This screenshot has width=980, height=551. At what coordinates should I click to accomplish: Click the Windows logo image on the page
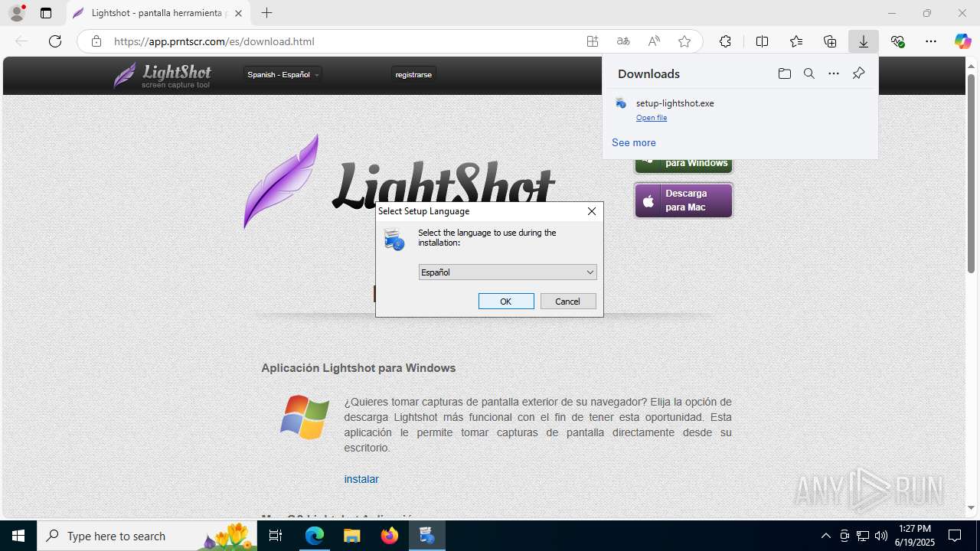305,417
